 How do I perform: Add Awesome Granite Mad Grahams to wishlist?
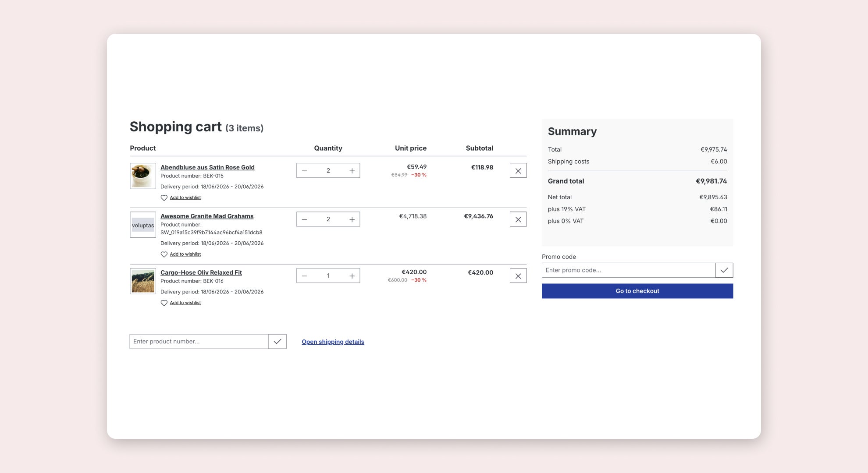[185, 254]
